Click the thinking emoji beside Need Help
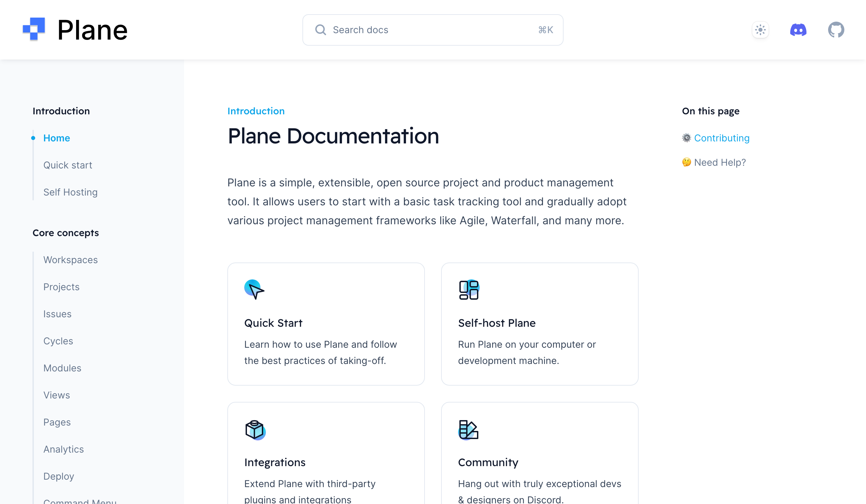This screenshot has height=504, width=866. (x=686, y=162)
